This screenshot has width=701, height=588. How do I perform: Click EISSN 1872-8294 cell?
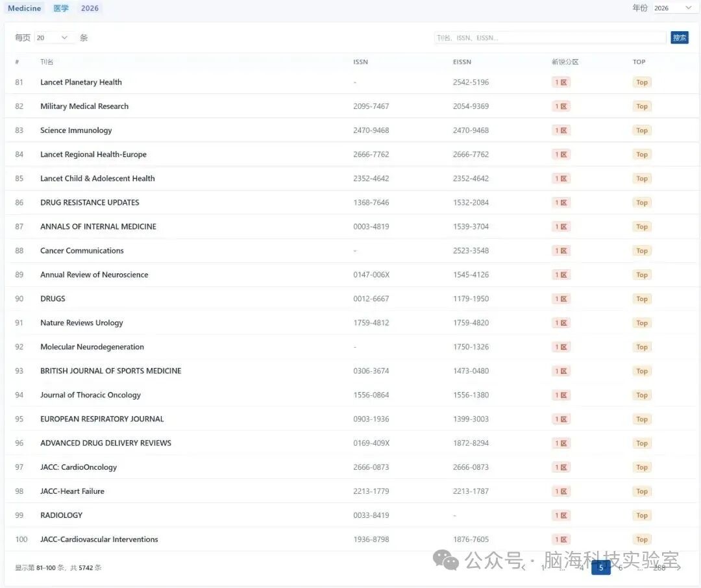pos(471,443)
